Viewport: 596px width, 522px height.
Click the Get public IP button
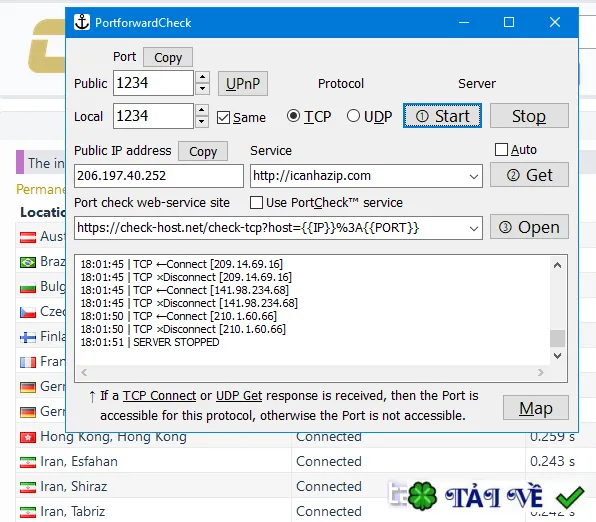click(x=529, y=175)
